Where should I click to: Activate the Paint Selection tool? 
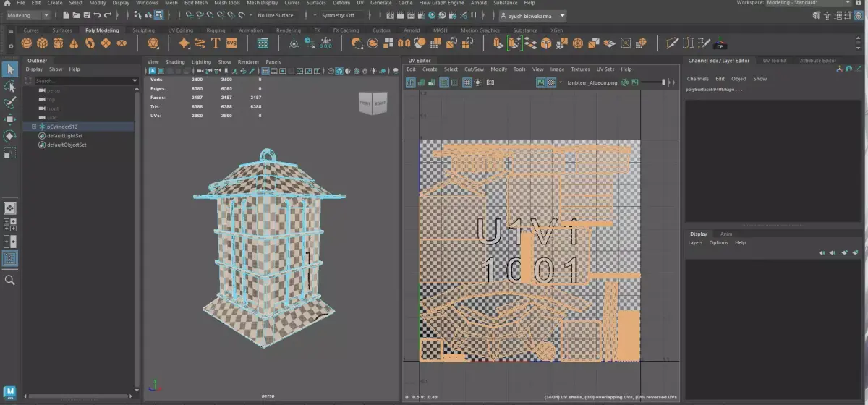tap(10, 103)
